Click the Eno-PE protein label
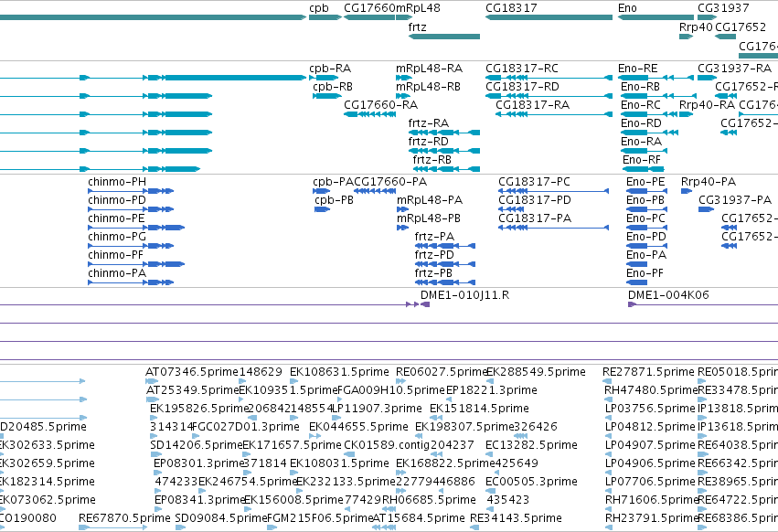Image resolution: width=778 pixels, height=532 pixels. 645,182
